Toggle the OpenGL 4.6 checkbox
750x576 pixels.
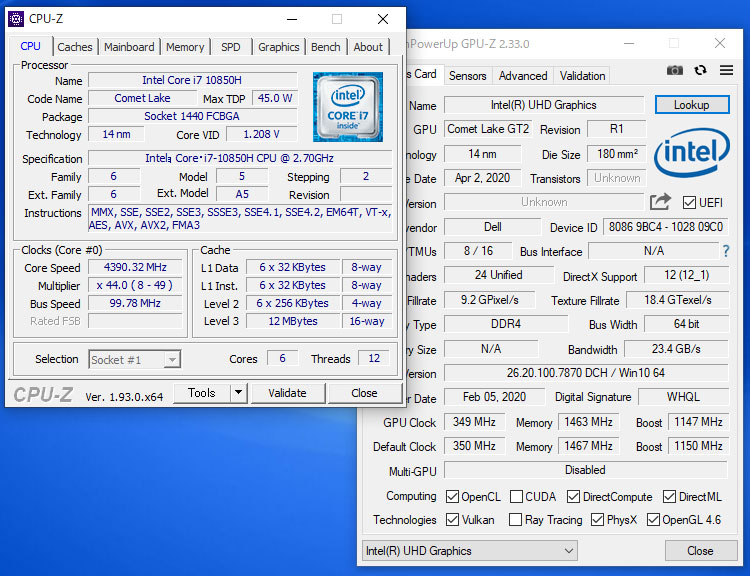tap(653, 519)
